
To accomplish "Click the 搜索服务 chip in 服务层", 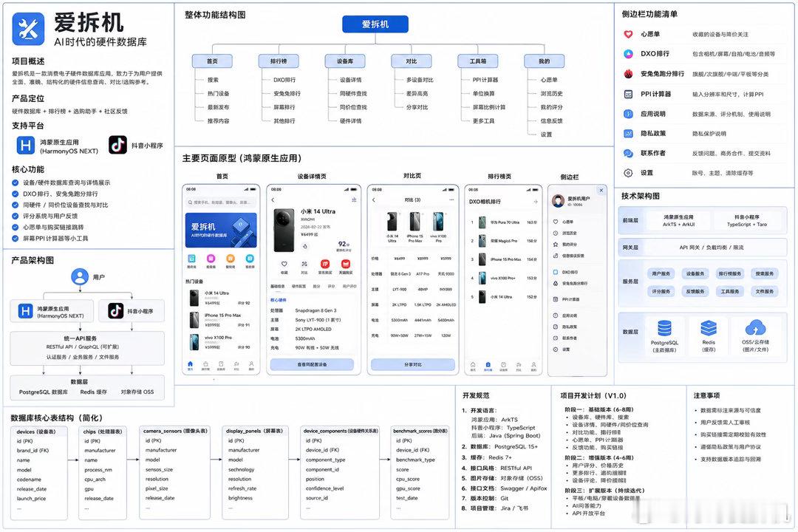I will pos(765,274).
